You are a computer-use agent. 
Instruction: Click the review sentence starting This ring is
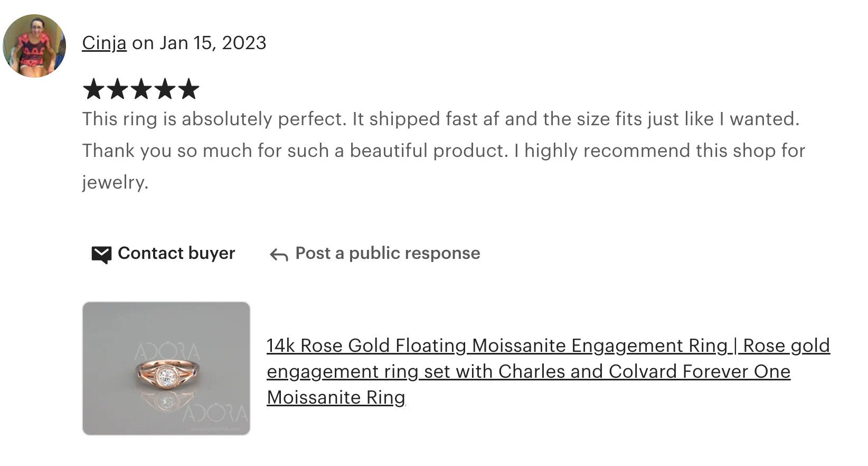tap(441, 119)
